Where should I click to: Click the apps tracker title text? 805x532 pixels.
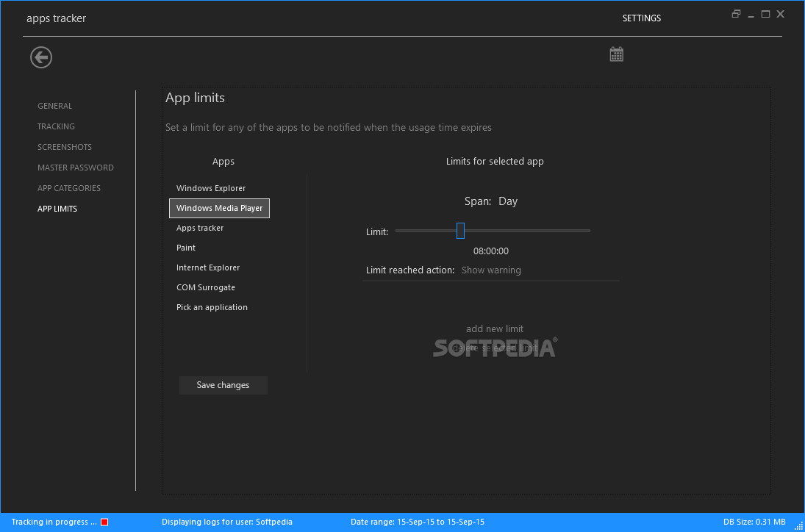tap(56, 18)
